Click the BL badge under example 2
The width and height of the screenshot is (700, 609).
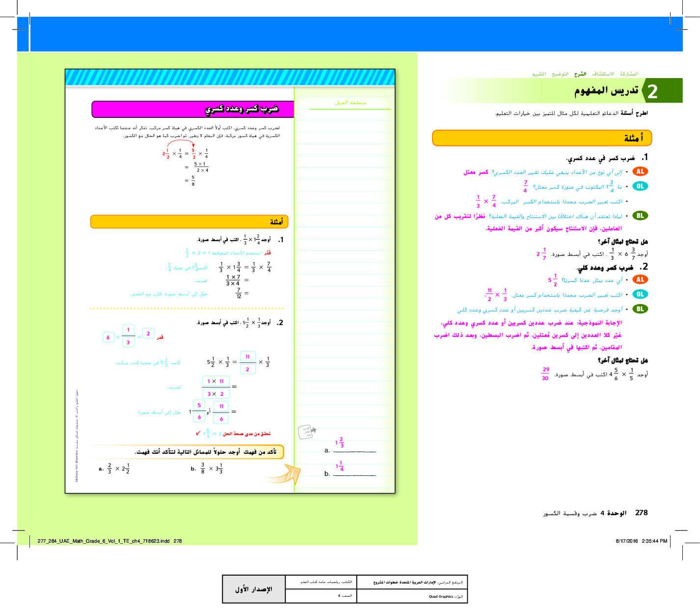click(x=640, y=309)
